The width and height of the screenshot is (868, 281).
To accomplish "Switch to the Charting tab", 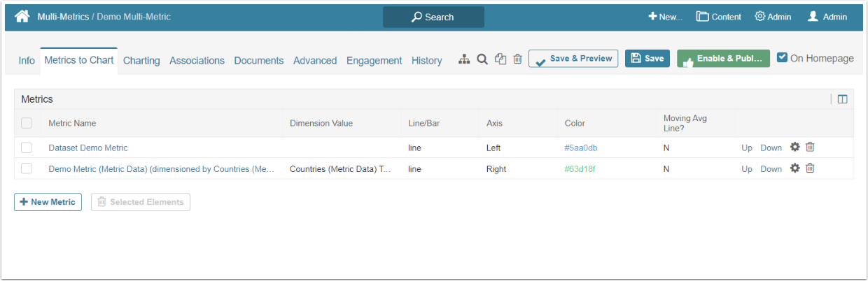I will point(141,61).
